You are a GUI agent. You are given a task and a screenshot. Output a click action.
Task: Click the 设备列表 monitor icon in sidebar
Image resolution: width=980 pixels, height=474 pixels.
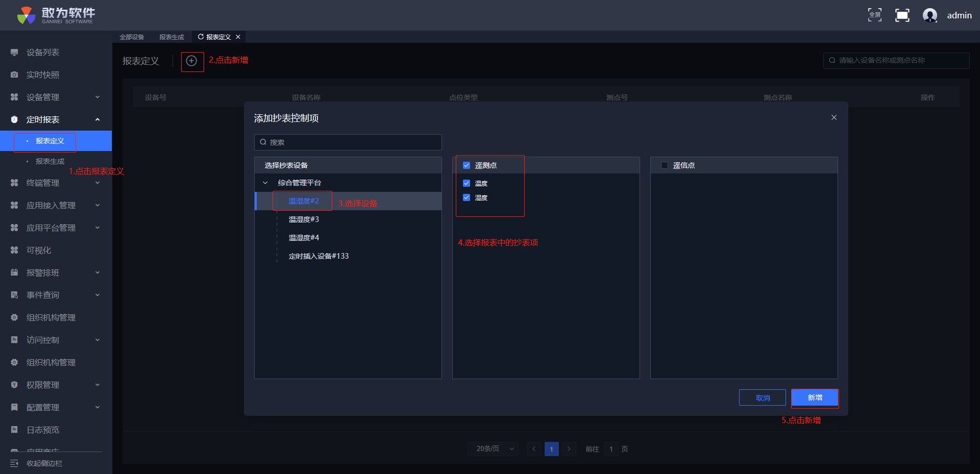click(14, 53)
